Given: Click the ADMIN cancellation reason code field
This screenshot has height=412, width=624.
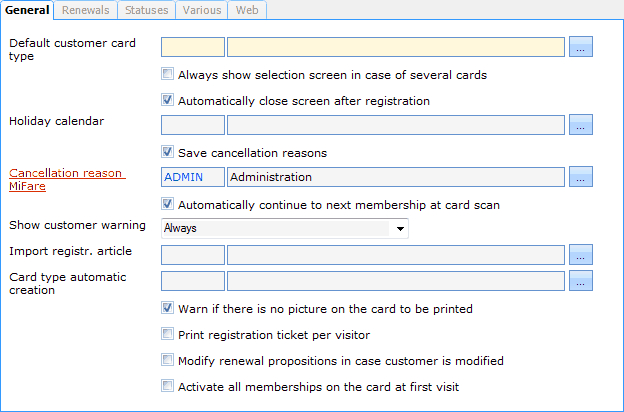Looking at the screenshot, I should (x=193, y=177).
